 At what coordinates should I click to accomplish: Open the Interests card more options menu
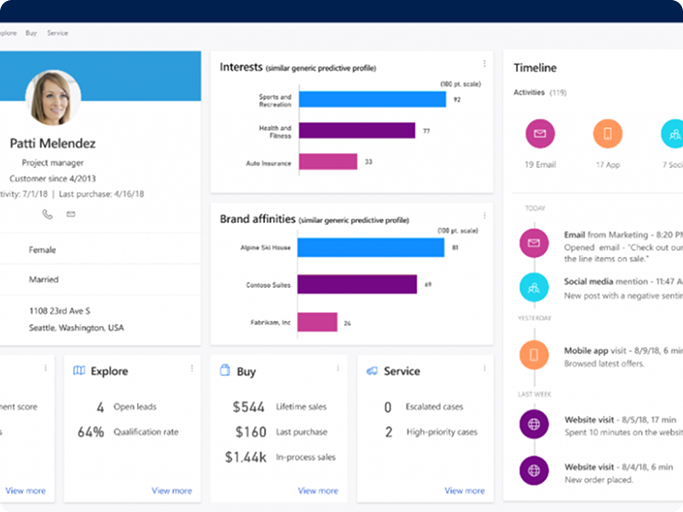pos(485,64)
